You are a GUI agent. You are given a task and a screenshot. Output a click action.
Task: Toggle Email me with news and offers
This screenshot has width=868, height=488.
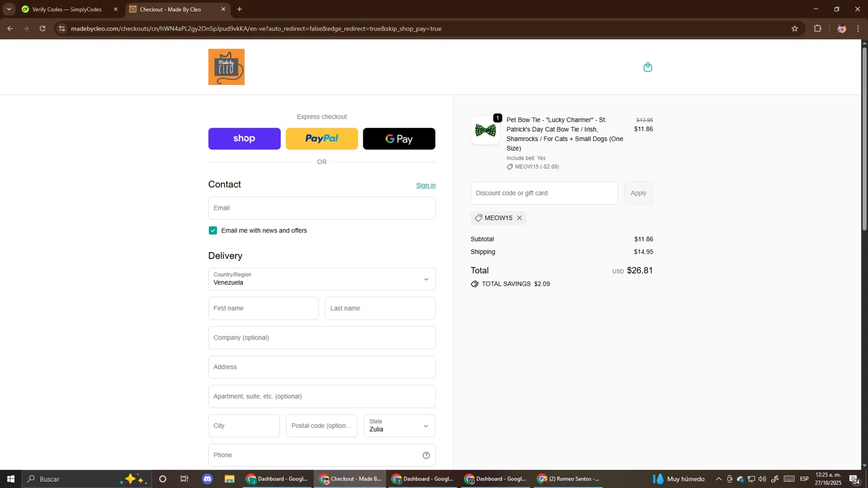click(213, 231)
